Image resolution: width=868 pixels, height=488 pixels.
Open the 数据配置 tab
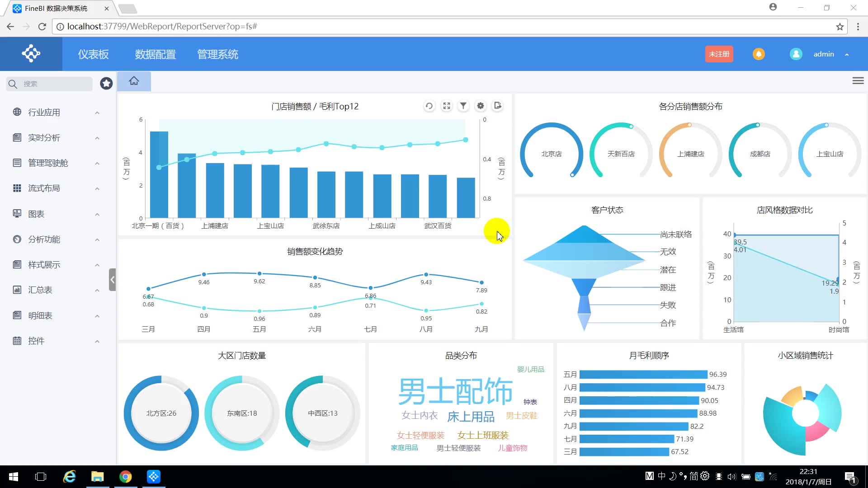[x=155, y=54]
